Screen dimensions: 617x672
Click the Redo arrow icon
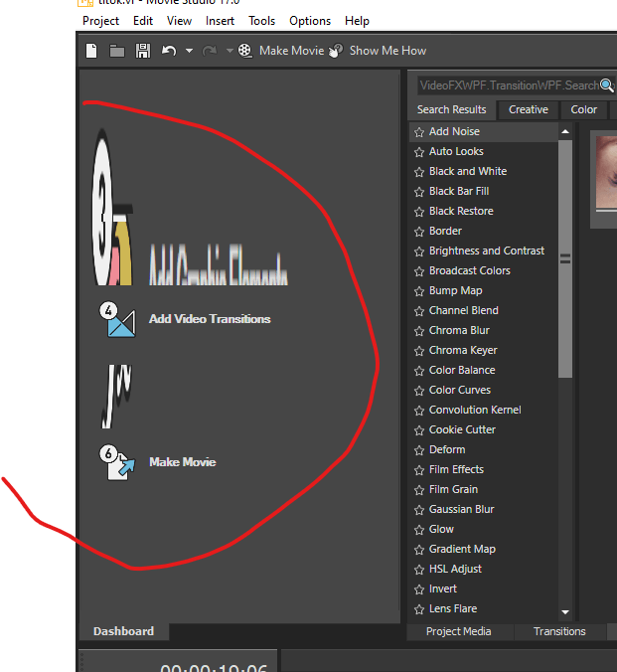(x=210, y=51)
